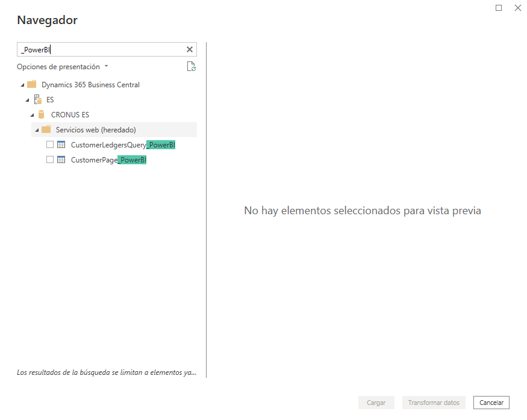The height and width of the screenshot is (420, 527).
Task: Select the CustomerLedgersQuery_PowerBI row text
Action: pos(123,144)
